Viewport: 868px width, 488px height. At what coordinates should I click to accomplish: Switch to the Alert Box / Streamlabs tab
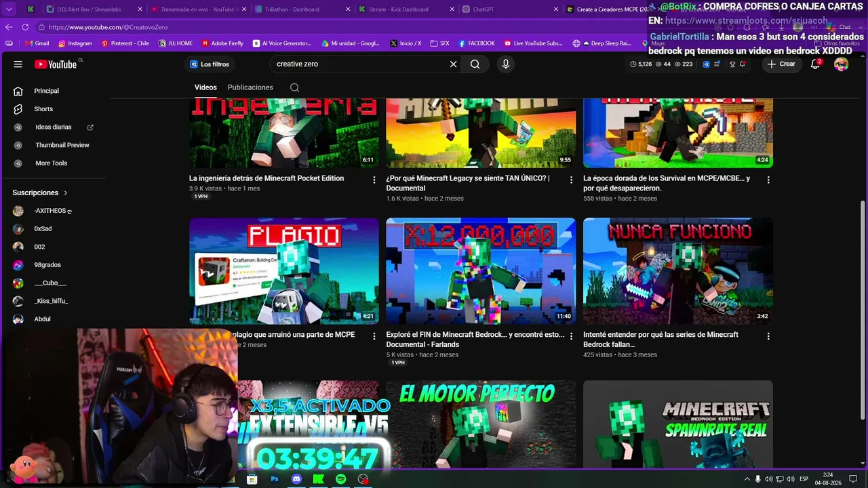[94, 9]
